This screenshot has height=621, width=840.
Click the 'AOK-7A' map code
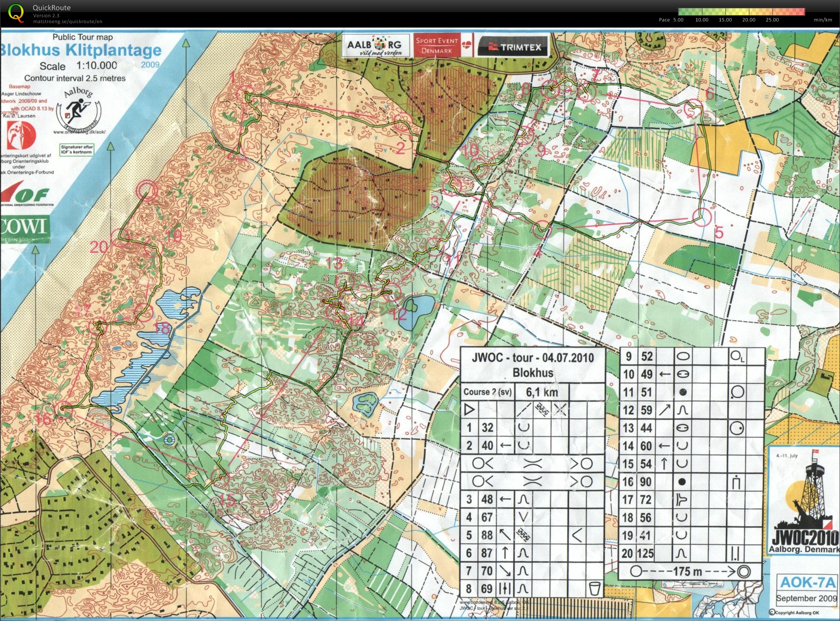click(x=807, y=582)
